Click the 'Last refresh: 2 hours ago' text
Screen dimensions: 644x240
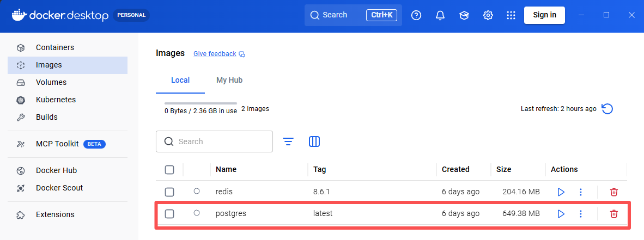558,109
